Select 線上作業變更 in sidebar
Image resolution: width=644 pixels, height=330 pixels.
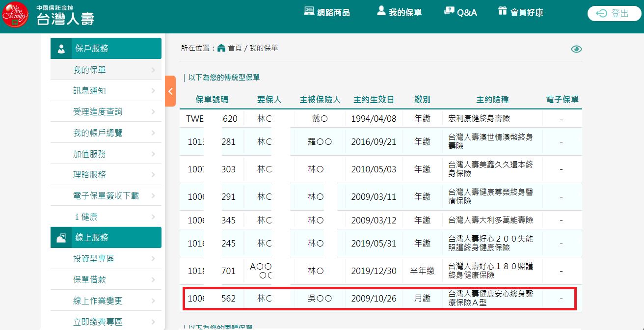(106, 301)
